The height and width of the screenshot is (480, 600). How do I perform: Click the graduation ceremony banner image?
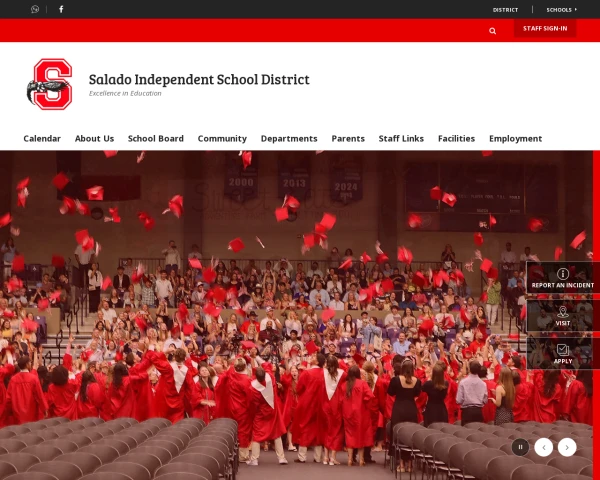[x=296, y=315]
